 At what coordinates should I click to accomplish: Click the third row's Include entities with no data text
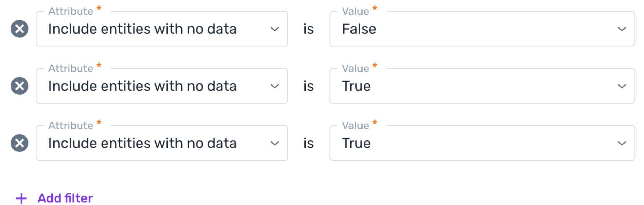point(142,143)
